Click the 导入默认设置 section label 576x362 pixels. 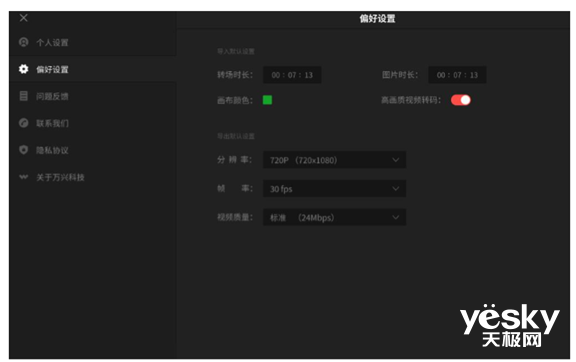coord(236,51)
